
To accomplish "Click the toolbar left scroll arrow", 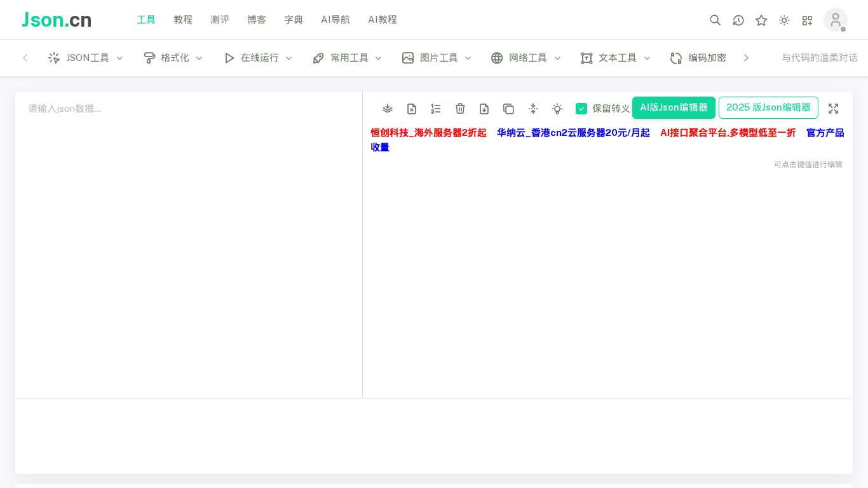I will 25,58.
